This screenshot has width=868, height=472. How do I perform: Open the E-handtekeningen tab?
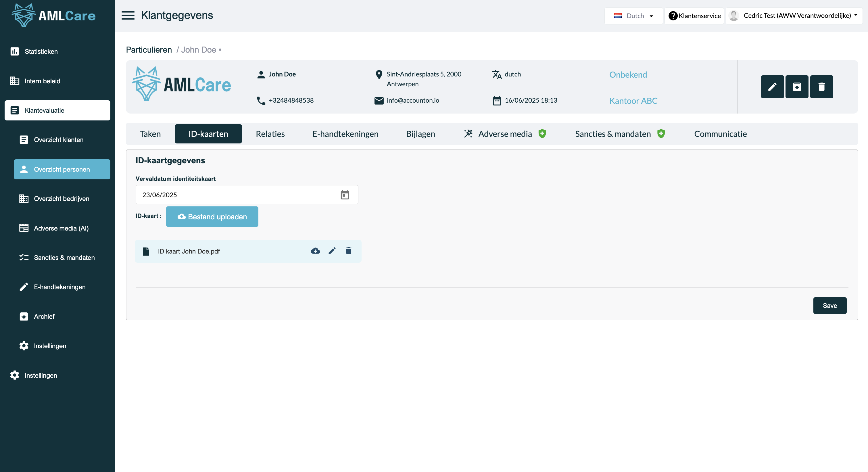[x=345, y=134]
